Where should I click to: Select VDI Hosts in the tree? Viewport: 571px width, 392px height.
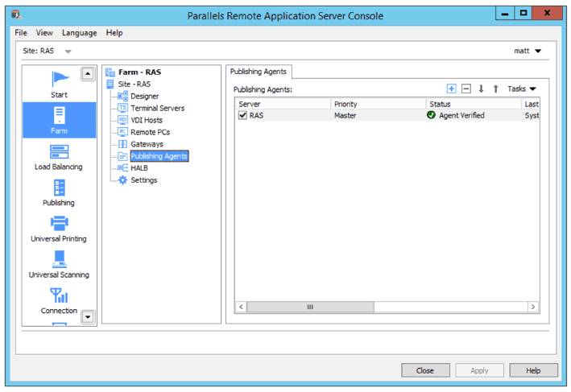[147, 120]
